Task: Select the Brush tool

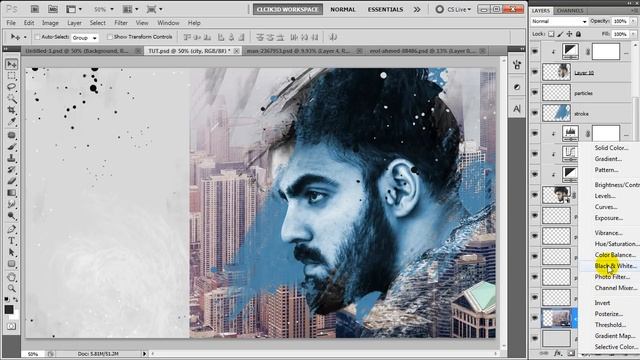Action: point(11,147)
